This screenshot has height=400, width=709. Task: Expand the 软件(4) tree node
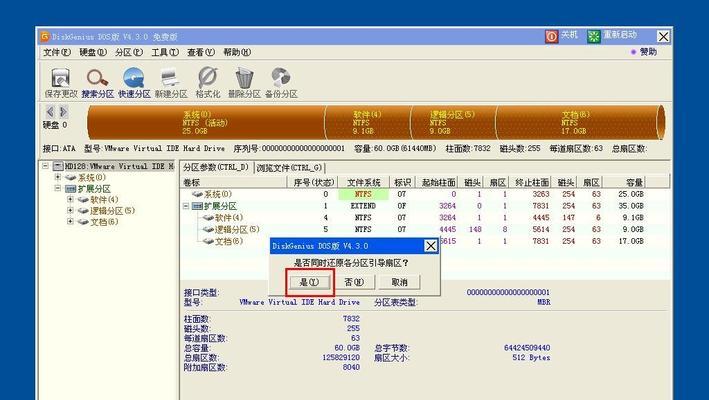(70, 199)
